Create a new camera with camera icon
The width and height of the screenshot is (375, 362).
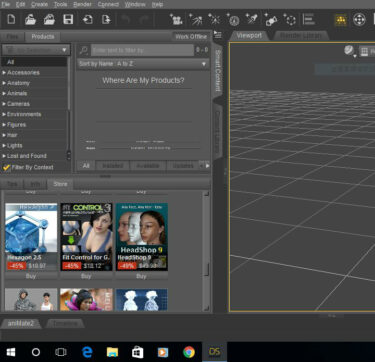tap(176, 19)
